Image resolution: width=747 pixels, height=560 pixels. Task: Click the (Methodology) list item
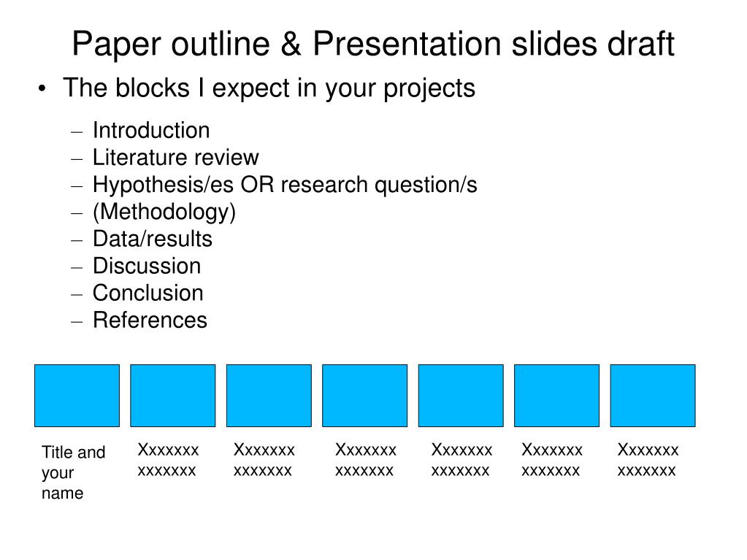[x=164, y=212]
